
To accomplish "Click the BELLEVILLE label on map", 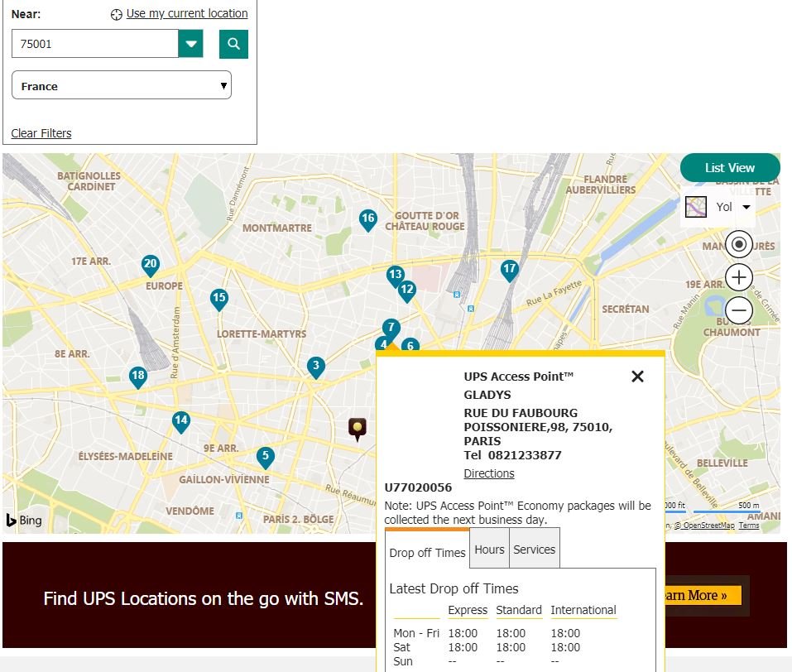I will [x=722, y=463].
